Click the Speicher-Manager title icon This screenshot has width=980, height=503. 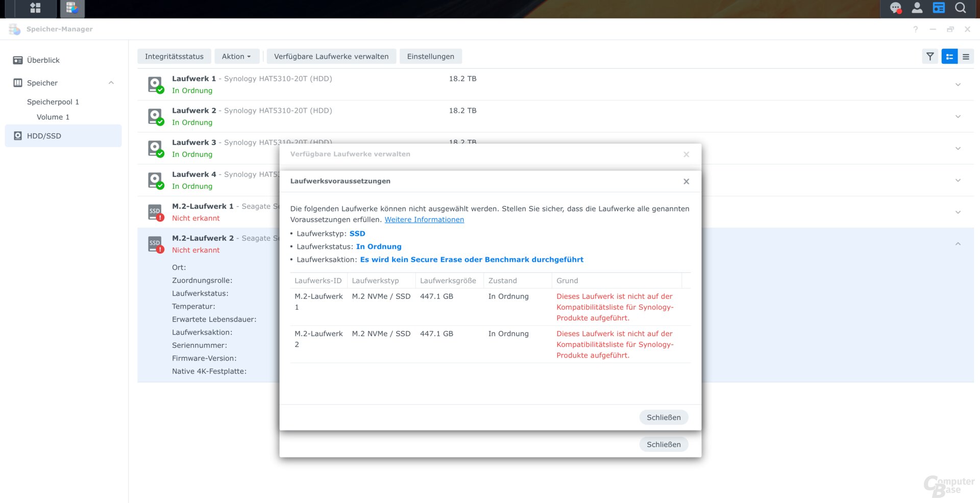click(15, 29)
